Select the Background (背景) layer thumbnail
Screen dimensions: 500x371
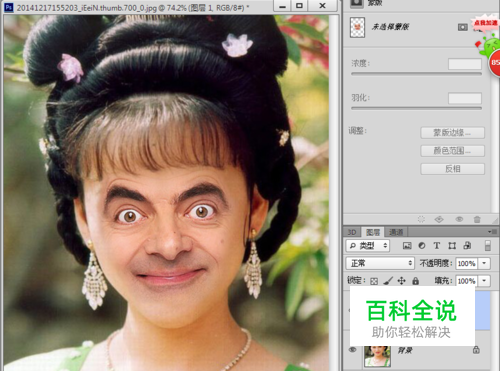point(377,356)
